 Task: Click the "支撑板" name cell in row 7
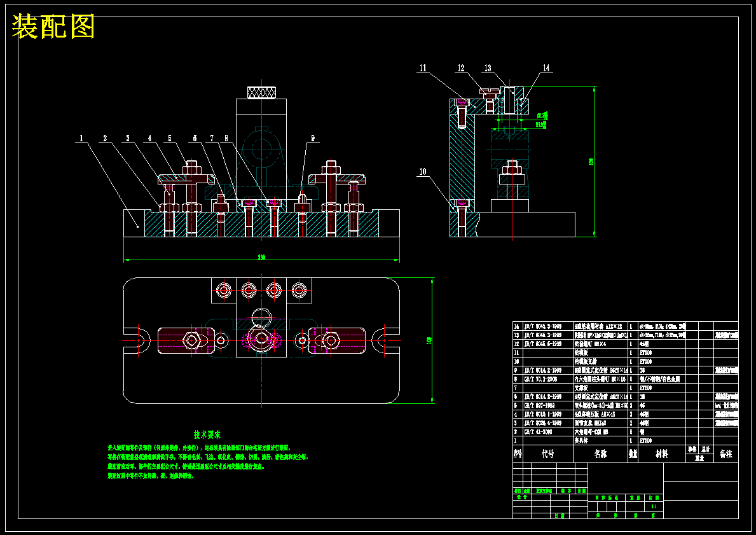point(600,388)
